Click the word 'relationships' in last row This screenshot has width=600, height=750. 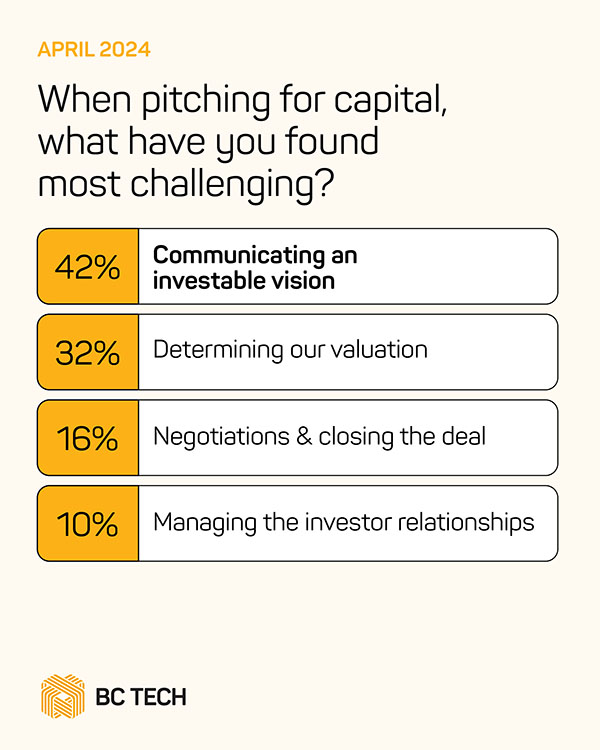pos(470,522)
